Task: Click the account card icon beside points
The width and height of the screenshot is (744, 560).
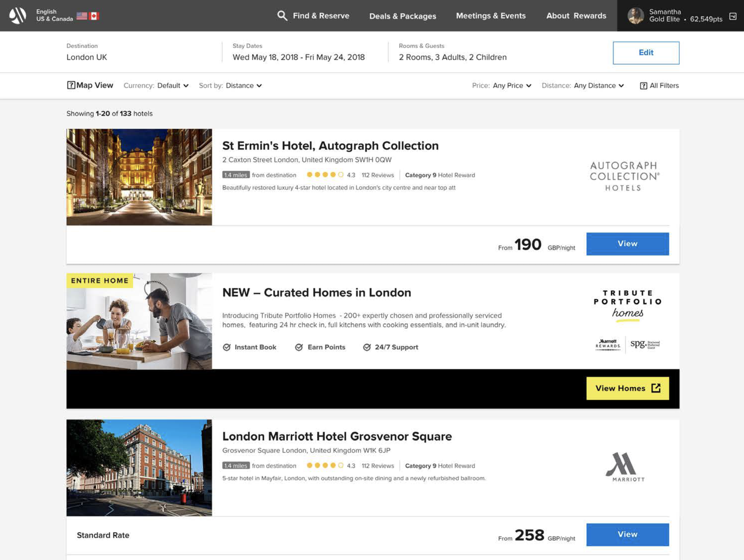Action: [733, 16]
